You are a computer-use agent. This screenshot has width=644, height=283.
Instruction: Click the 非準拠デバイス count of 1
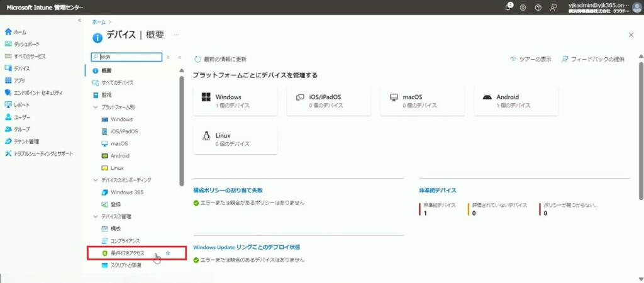click(425, 213)
